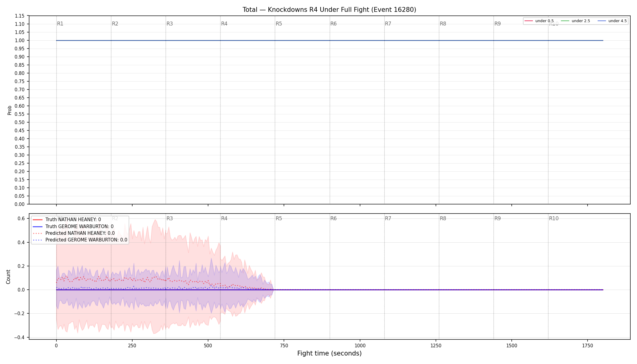This screenshot has width=637, height=364.
Task: Click the −0.4 tick on the Count axis
Action: tap(19, 338)
